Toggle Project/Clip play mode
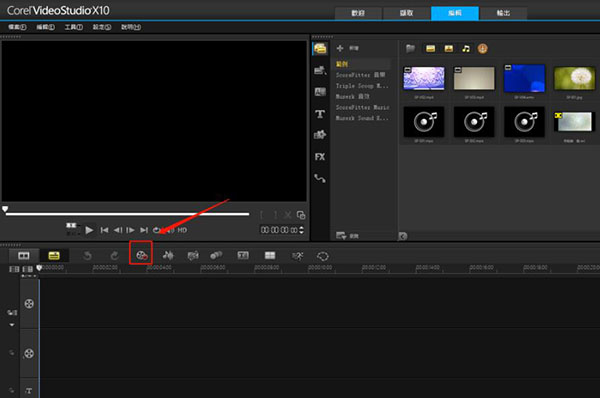The height and width of the screenshot is (398, 600). 71,229
